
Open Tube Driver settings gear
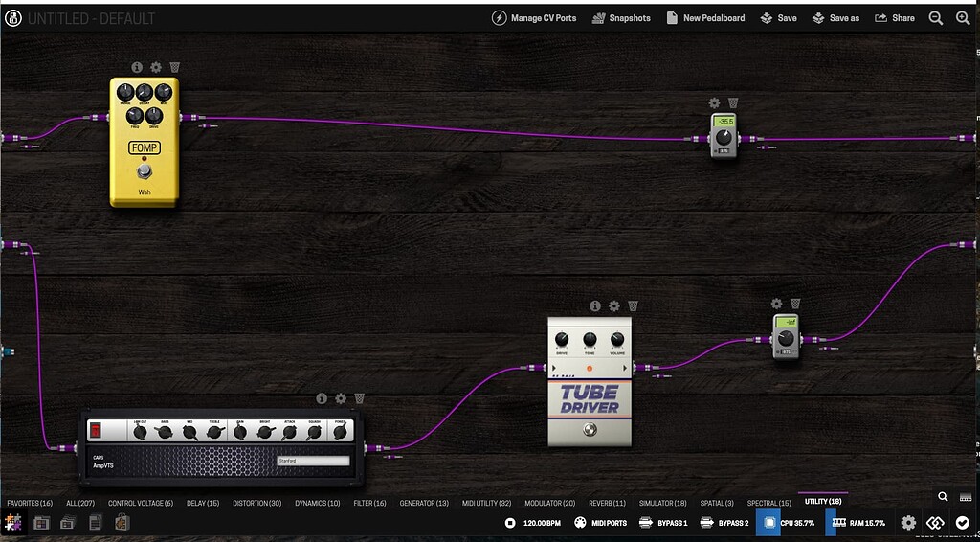[x=613, y=305]
